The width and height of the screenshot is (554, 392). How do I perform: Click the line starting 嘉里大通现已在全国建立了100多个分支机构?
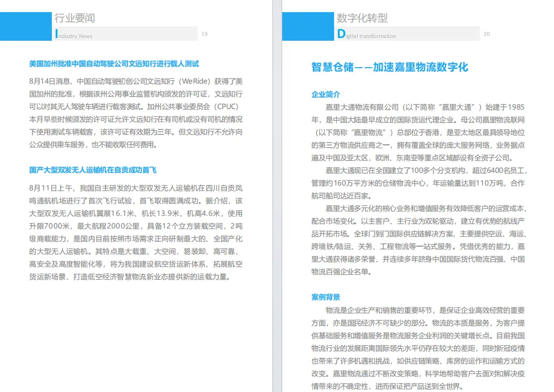(x=426, y=171)
